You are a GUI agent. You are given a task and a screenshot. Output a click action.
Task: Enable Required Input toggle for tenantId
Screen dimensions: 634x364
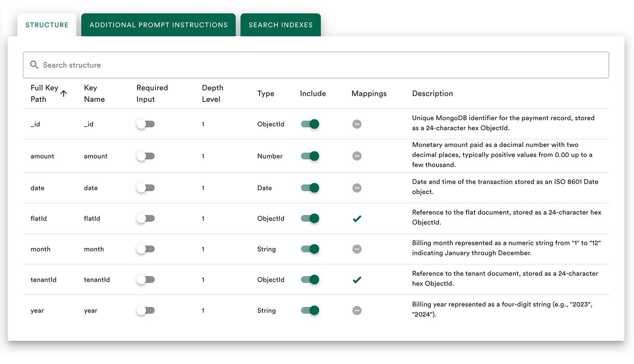(x=145, y=280)
